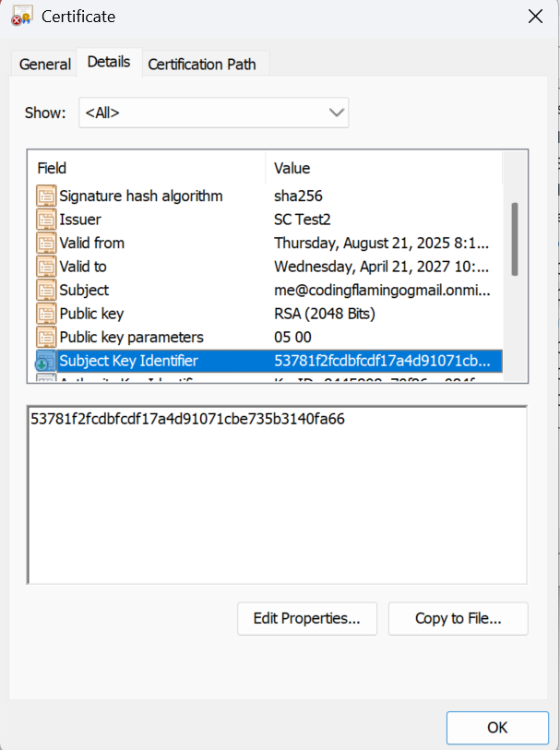Expand the Show filter showing <All>

point(212,112)
